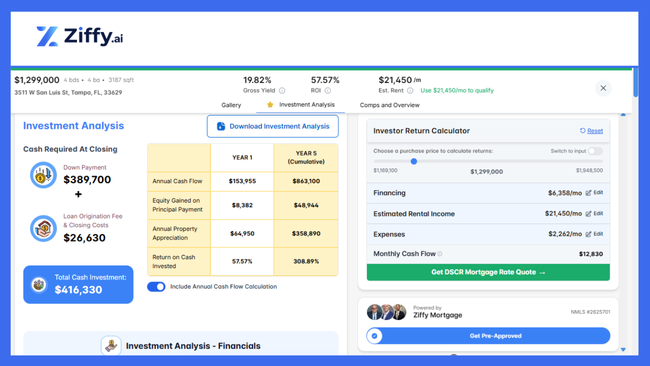650x366 pixels.
Task: Click Use $21,450/mo to qualify link
Action: (457, 90)
